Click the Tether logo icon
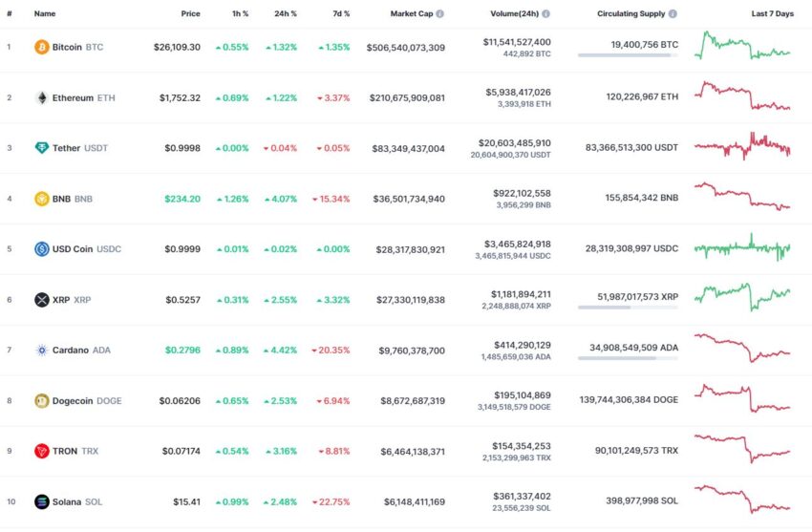812x532 pixels. click(x=41, y=148)
